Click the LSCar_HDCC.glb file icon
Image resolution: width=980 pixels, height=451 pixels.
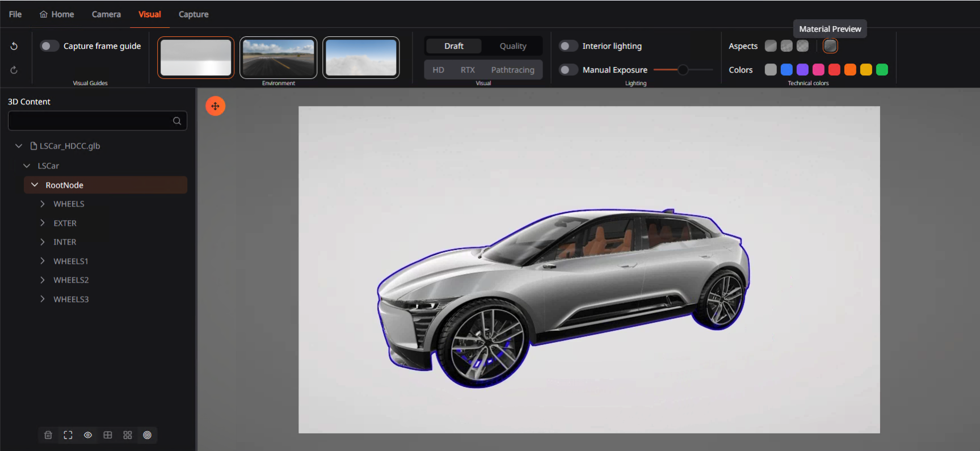33,146
